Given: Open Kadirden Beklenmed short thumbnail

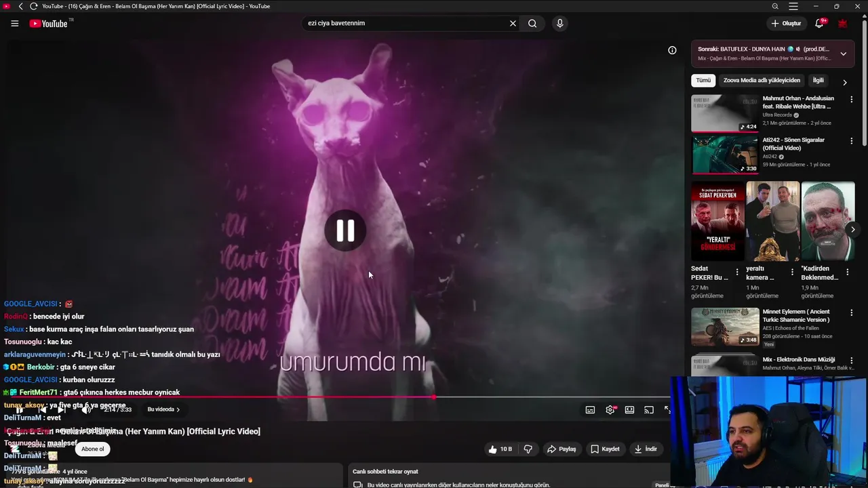Looking at the screenshot, I should point(828,221).
